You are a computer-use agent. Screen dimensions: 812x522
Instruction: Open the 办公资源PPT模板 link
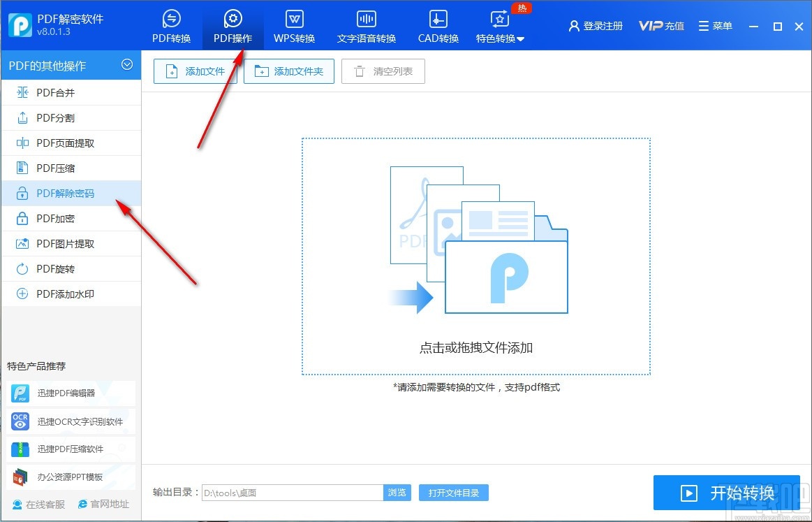(x=66, y=477)
